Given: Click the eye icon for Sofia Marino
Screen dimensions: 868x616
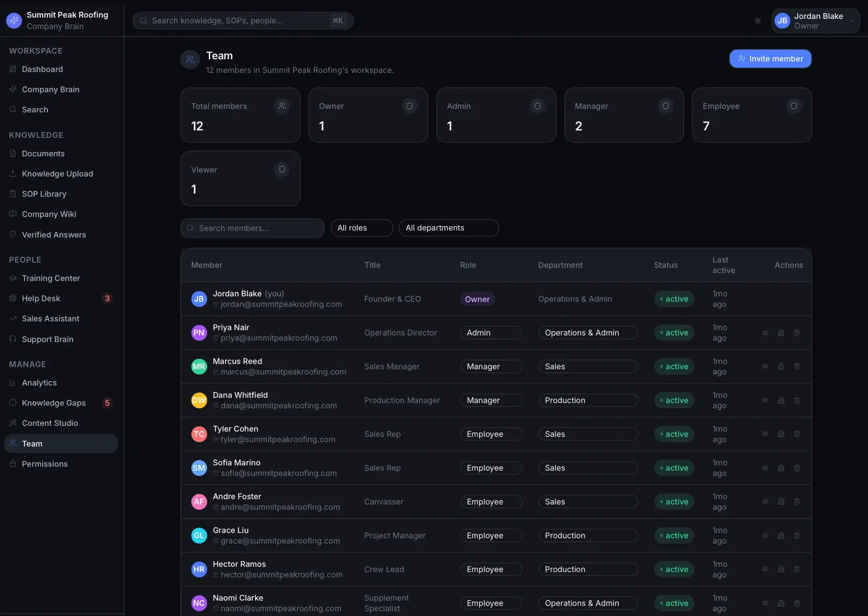Looking at the screenshot, I should [x=765, y=468].
